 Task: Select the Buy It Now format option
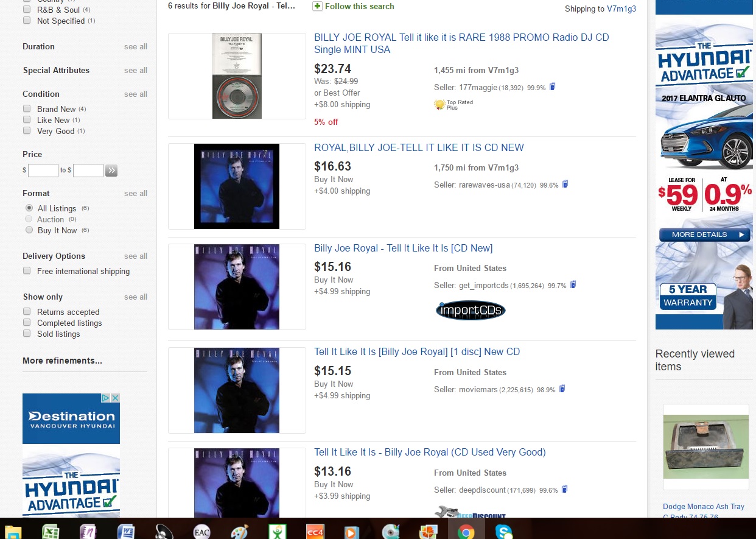coord(29,230)
